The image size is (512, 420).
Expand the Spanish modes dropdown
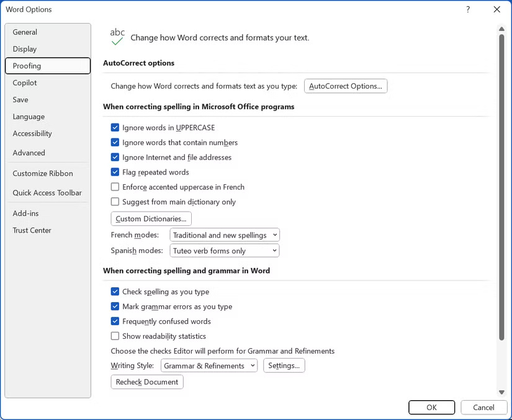click(x=225, y=251)
